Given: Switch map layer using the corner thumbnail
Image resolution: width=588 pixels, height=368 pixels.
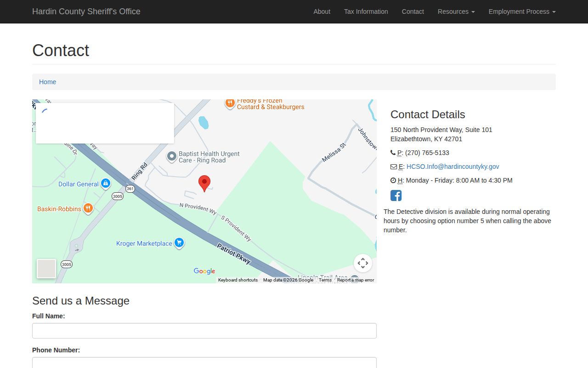Looking at the screenshot, I should (46, 269).
